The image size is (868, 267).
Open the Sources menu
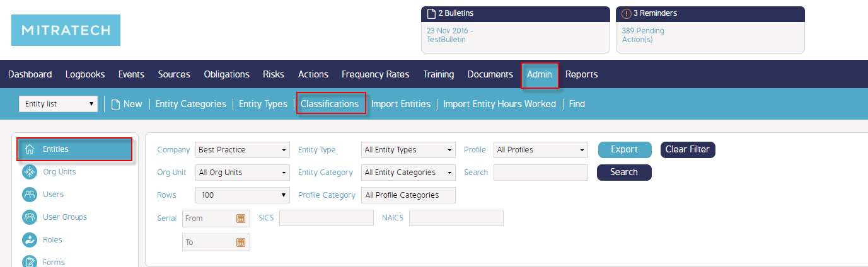pyautogui.click(x=174, y=74)
